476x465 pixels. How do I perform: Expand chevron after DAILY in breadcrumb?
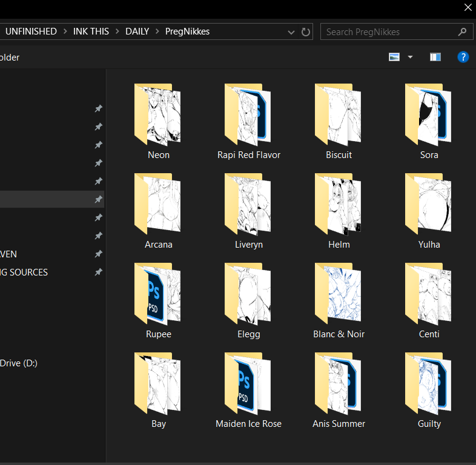(x=157, y=31)
